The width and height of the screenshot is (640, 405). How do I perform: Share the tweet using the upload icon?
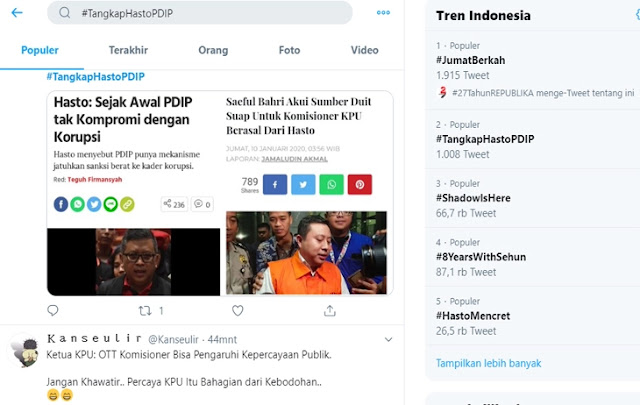[x=330, y=311]
